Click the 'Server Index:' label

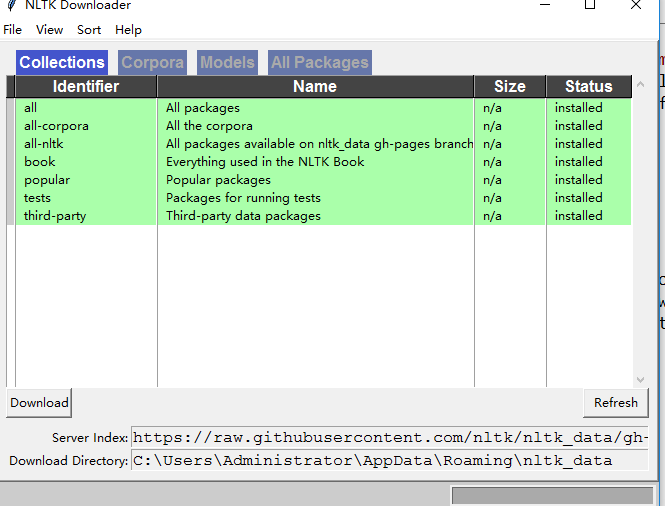click(90, 438)
